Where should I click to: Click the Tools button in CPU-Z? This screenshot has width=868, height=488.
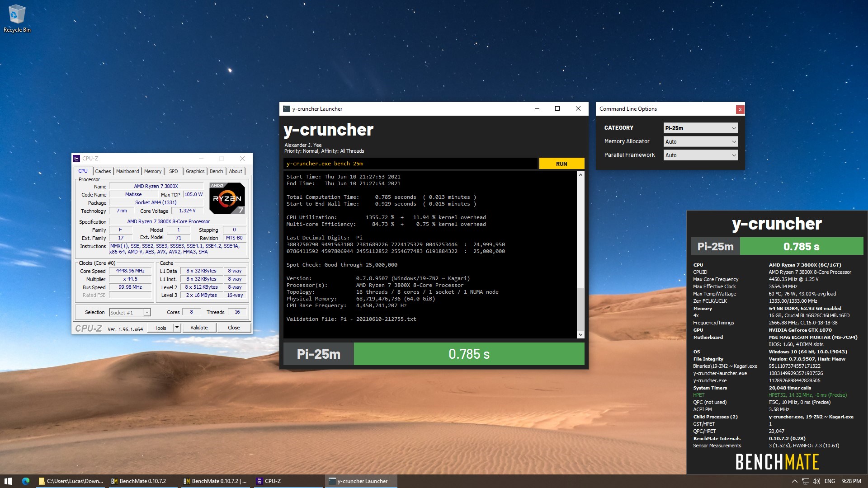pyautogui.click(x=160, y=328)
